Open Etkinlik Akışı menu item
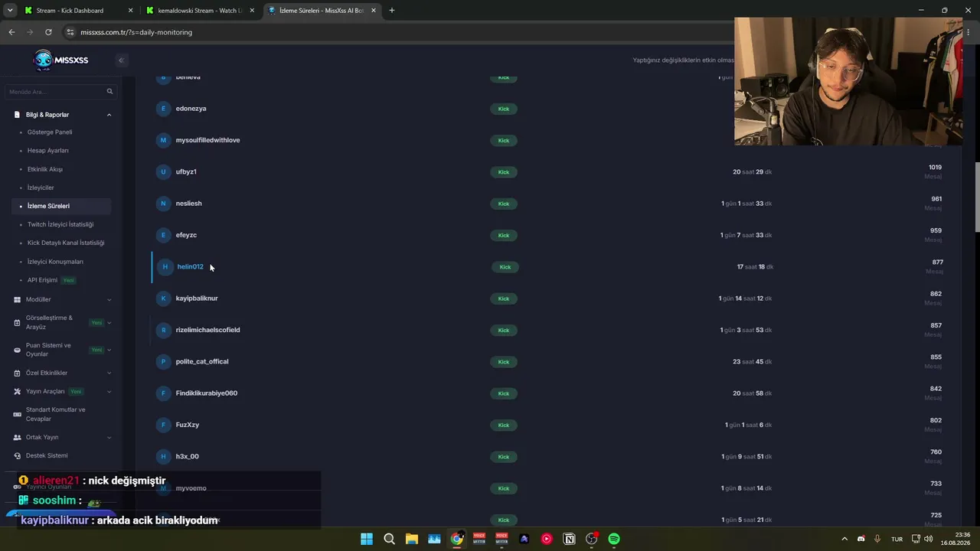This screenshot has height=551, width=980. (45, 169)
